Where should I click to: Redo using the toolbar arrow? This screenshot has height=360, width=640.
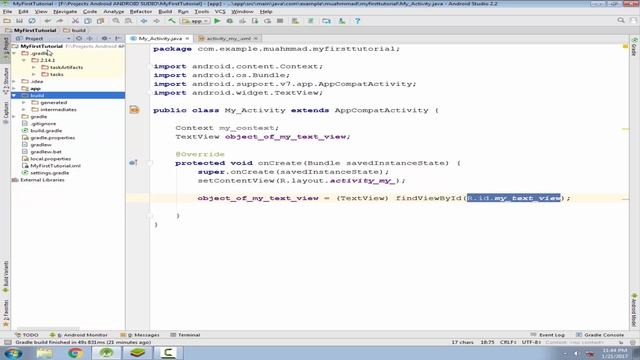click(60, 21)
